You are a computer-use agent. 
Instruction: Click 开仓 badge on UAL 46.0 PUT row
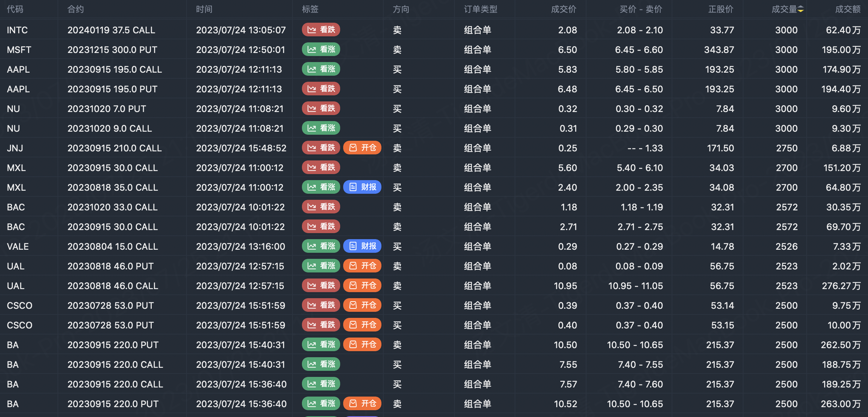(x=362, y=266)
